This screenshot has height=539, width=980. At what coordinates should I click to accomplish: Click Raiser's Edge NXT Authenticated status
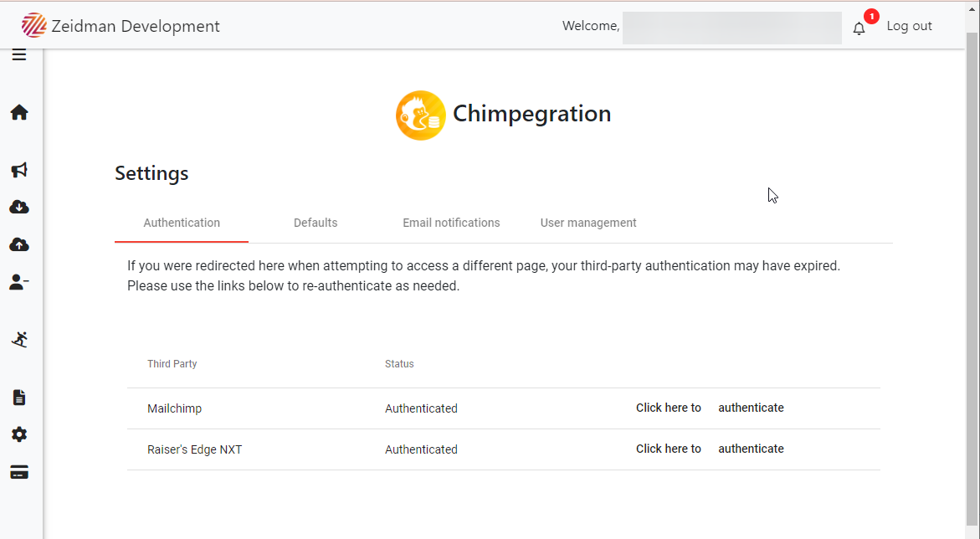pos(421,449)
